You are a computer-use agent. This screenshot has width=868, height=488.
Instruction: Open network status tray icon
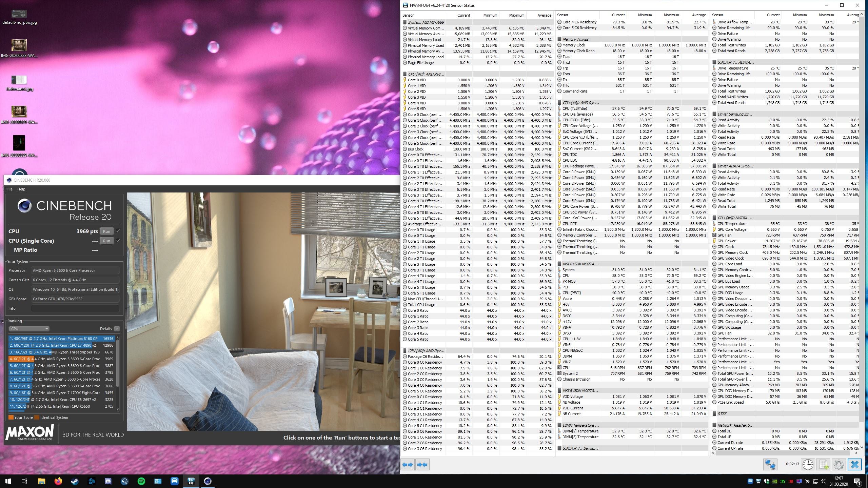[x=815, y=481]
